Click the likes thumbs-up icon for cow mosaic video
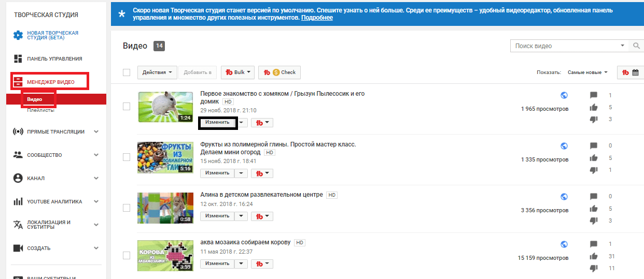644x279 pixels. coord(594,256)
